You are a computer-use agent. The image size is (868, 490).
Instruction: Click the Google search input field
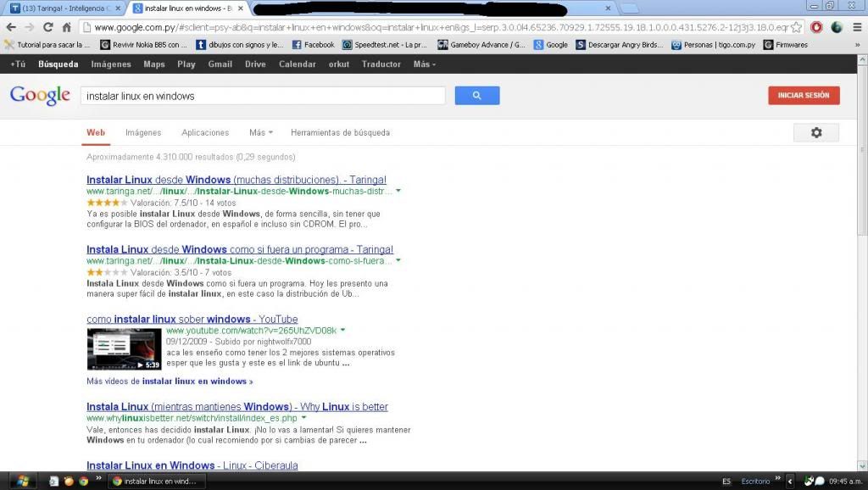(x=263, y=96)
